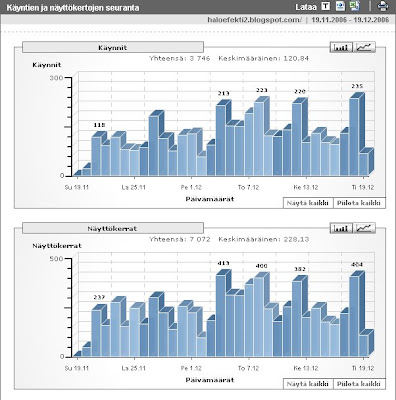Click the bar labeled 213 in Käynnit chart

coord(221,140)
